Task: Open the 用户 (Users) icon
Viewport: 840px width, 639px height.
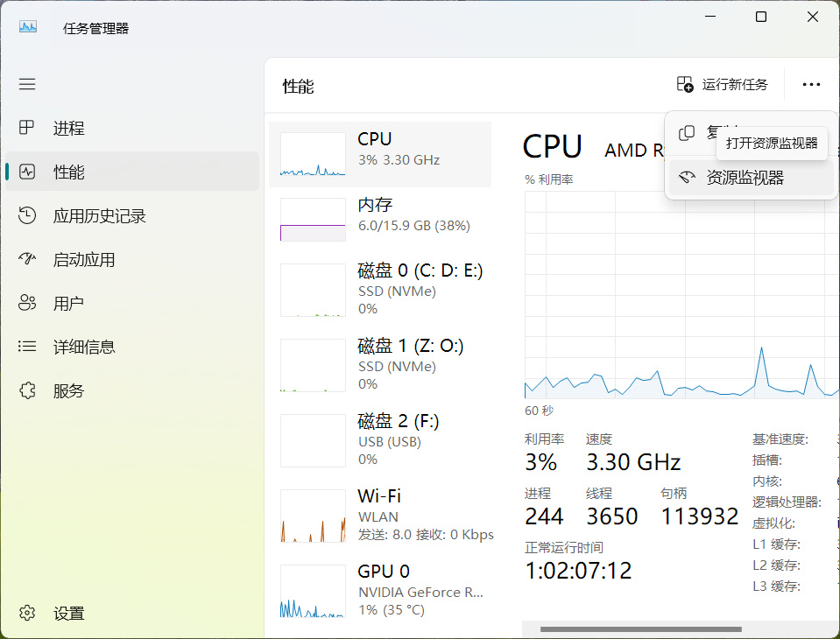Action: coord(27,303)
